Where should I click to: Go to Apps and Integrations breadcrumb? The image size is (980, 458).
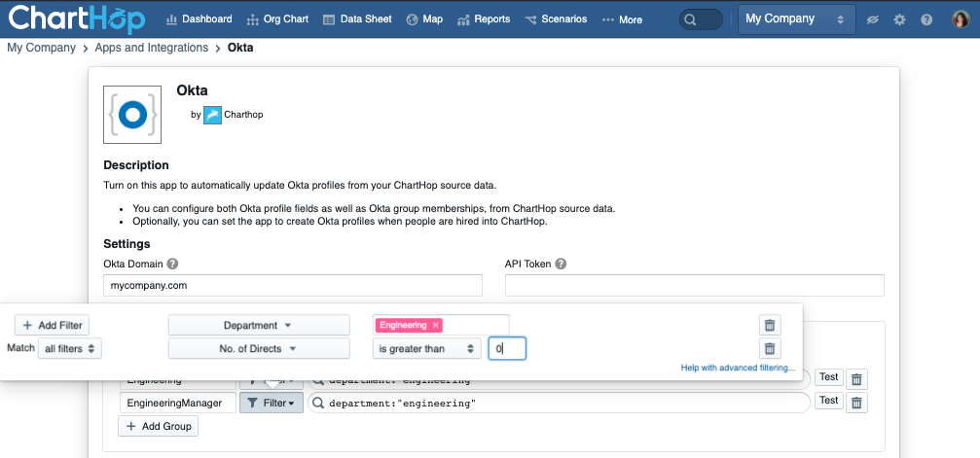151,48
